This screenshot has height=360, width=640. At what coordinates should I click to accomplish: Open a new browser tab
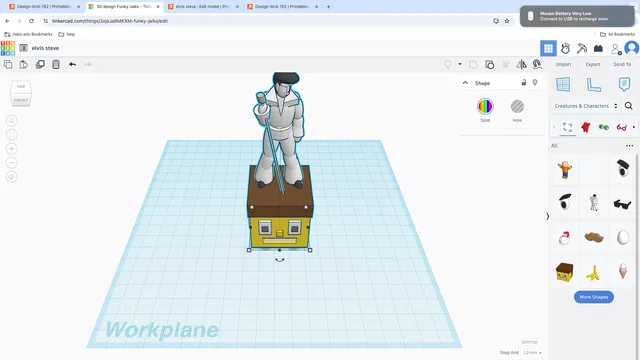click(x=329, y=7)
